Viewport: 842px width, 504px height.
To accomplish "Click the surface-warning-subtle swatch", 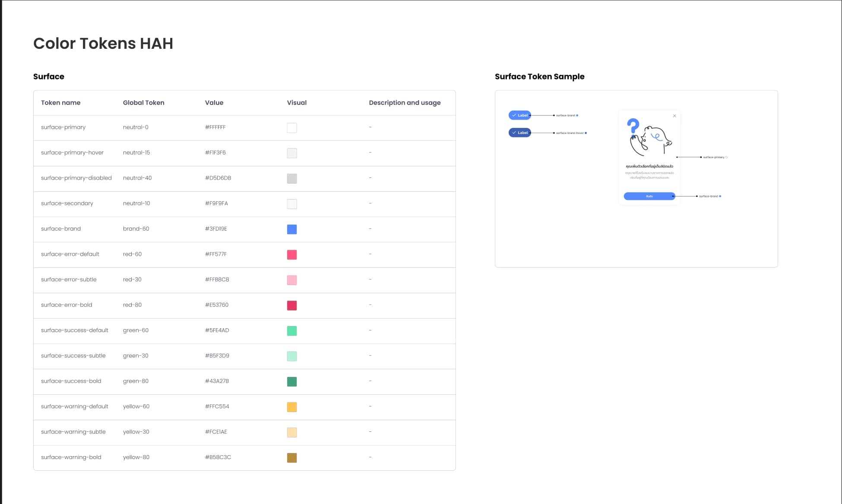I will [x=292, y=433].
